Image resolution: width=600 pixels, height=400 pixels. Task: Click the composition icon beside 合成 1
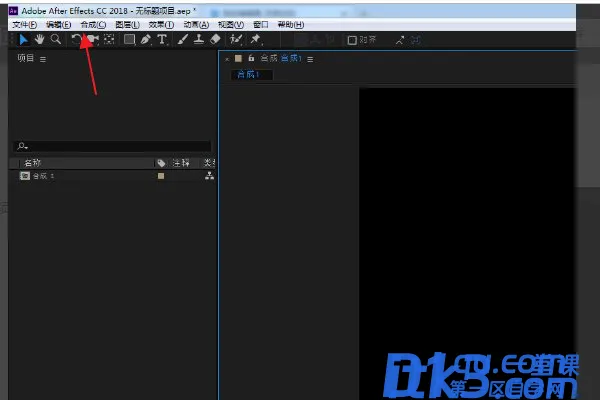25,176
